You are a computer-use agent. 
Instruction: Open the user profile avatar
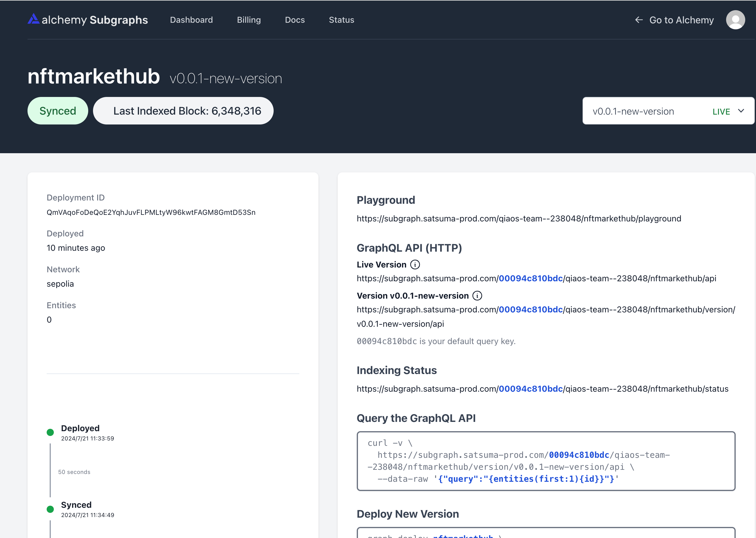pos(735,20)
